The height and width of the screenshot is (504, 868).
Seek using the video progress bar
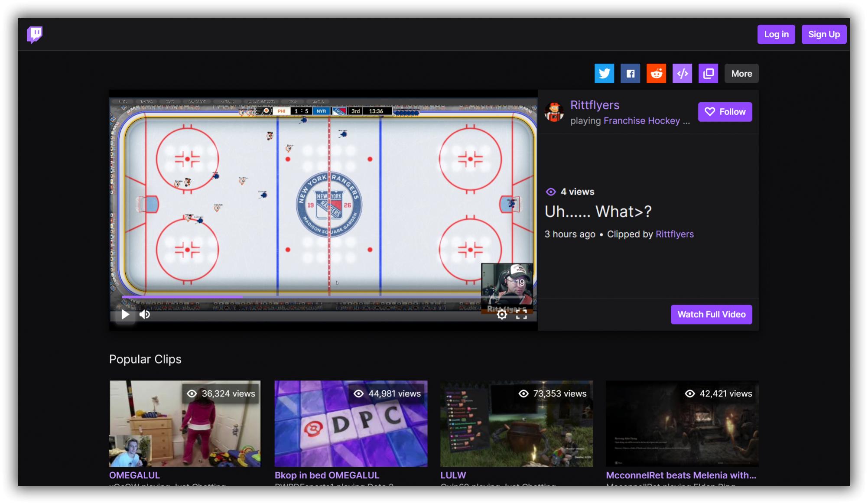pos(303,297)
